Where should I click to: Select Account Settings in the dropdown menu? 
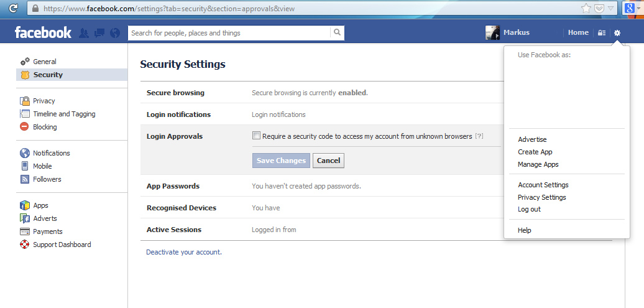point(543,185)
